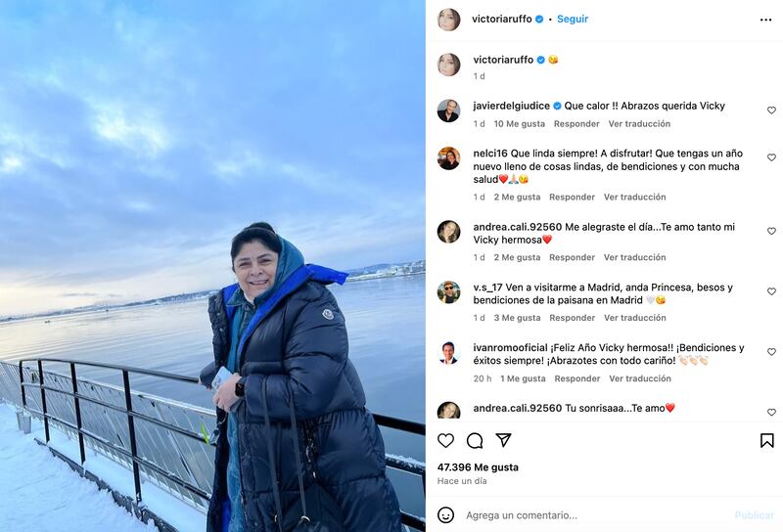Open victoriaruffo profile picture in header
The width and height of the screenshot is (783, 532).
(x=448, y=20)
